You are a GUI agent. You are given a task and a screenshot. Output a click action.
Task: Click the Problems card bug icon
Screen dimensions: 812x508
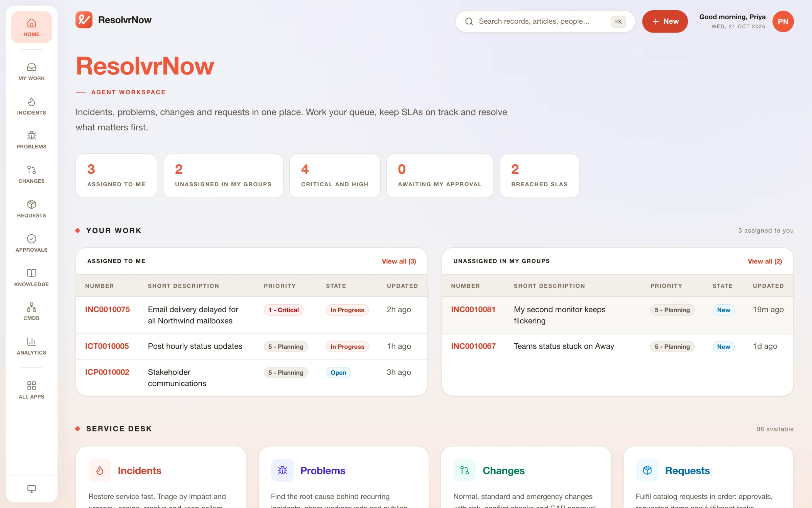point(282,470)
